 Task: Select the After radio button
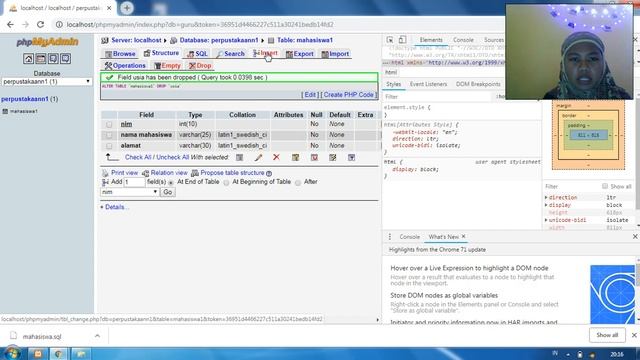click(x=298, y=182)
